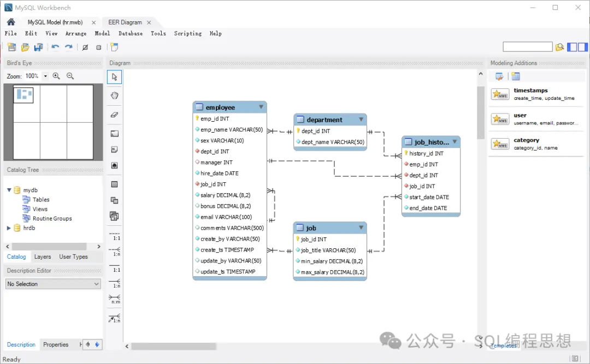Viewport: 590px width, 364px height.
Task: Close the MySQL Model (hr.mwb) tab
Action: (x=93, y=22)
